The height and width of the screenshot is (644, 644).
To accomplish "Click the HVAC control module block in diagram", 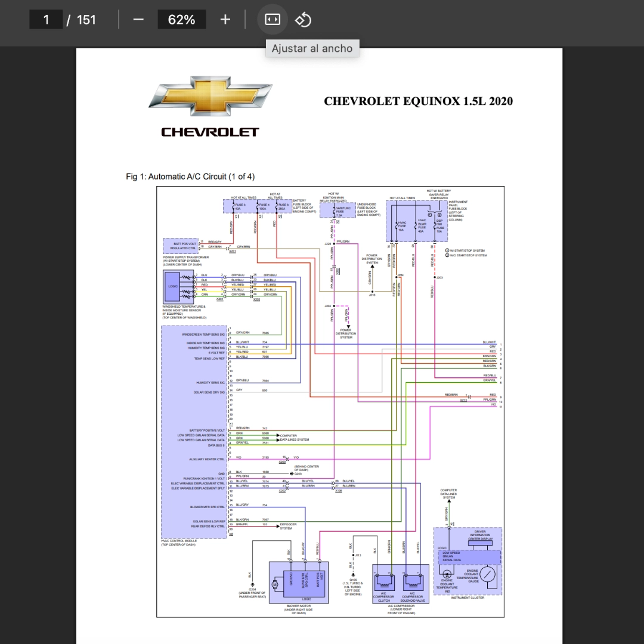I will (x=194, y=432).
